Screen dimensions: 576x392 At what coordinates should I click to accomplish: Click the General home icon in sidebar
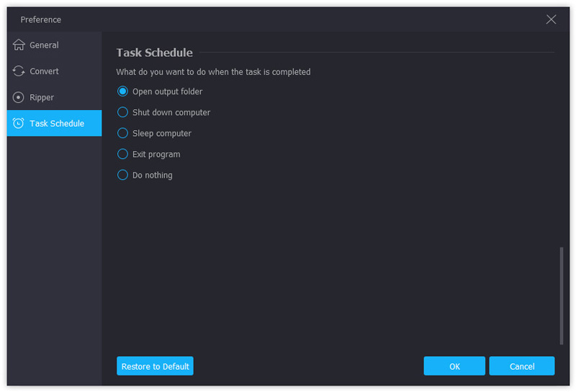[19, 45]
